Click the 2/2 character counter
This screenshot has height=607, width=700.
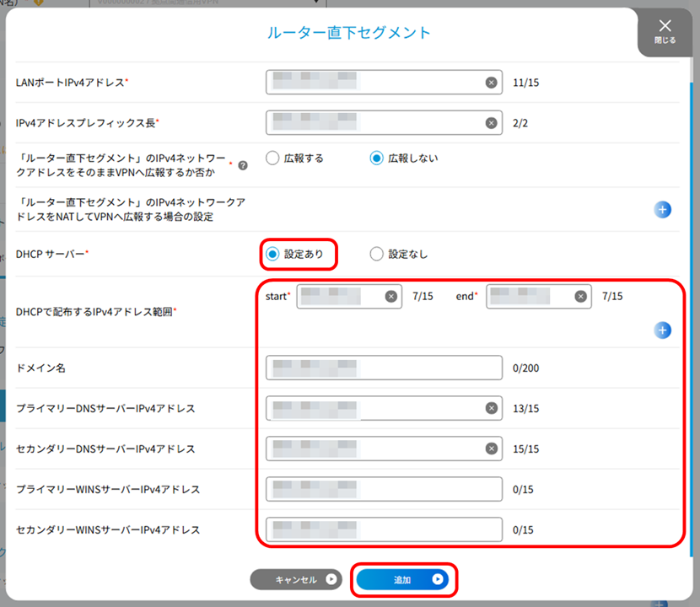[520, 123]
